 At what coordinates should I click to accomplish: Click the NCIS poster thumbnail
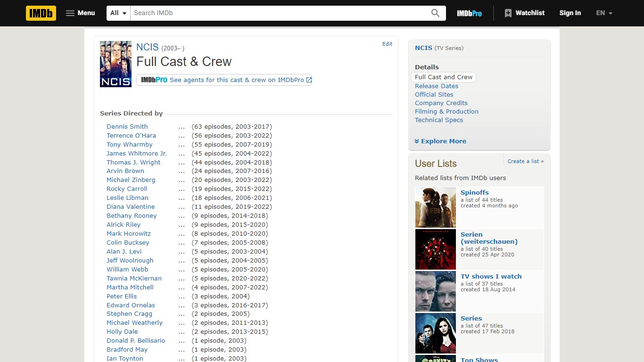coord(116,64)
